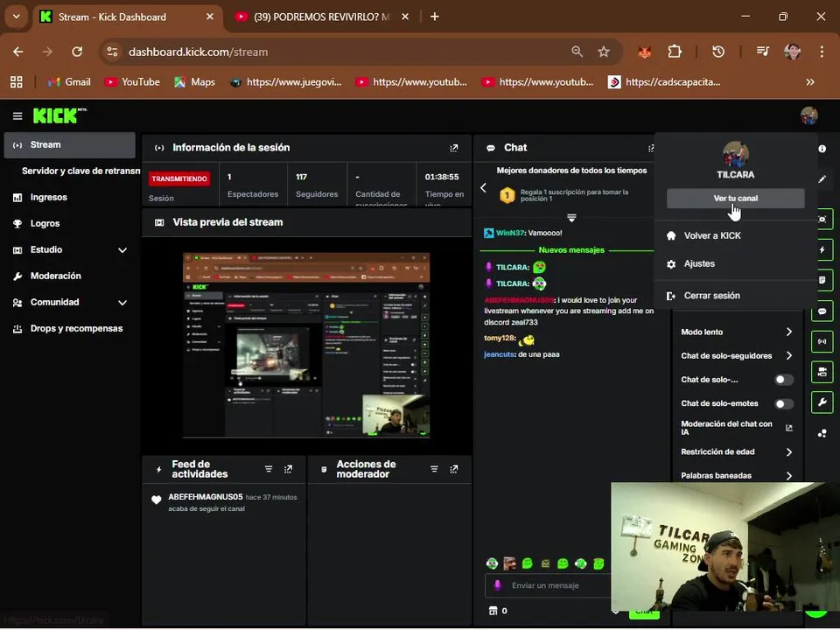Open a new browser tab
The image size is (840, 630).
pos(435,17)
